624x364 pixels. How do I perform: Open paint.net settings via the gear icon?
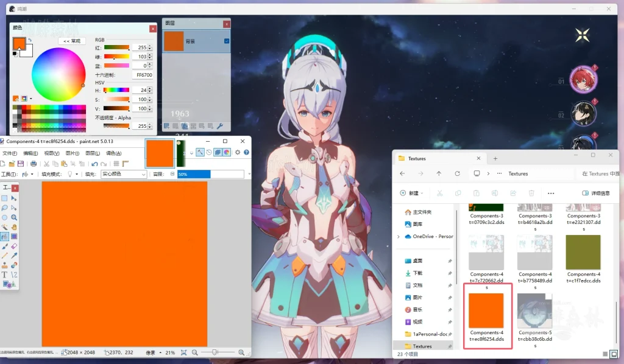click(237, 153)
